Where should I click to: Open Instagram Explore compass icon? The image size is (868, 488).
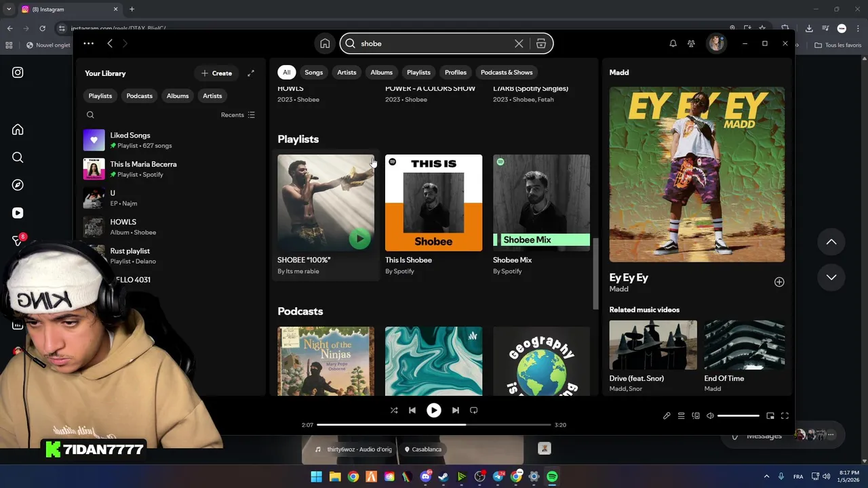click(18, 185)
